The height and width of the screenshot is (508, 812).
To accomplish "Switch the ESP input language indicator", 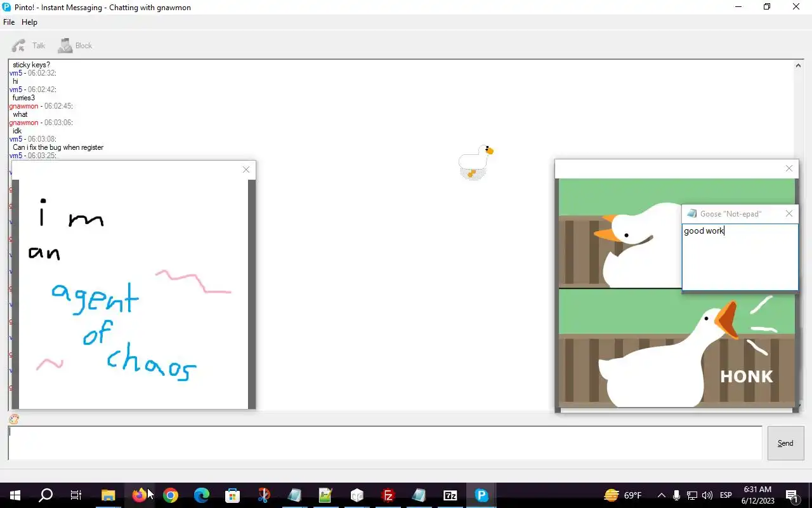I will point(726,495).
